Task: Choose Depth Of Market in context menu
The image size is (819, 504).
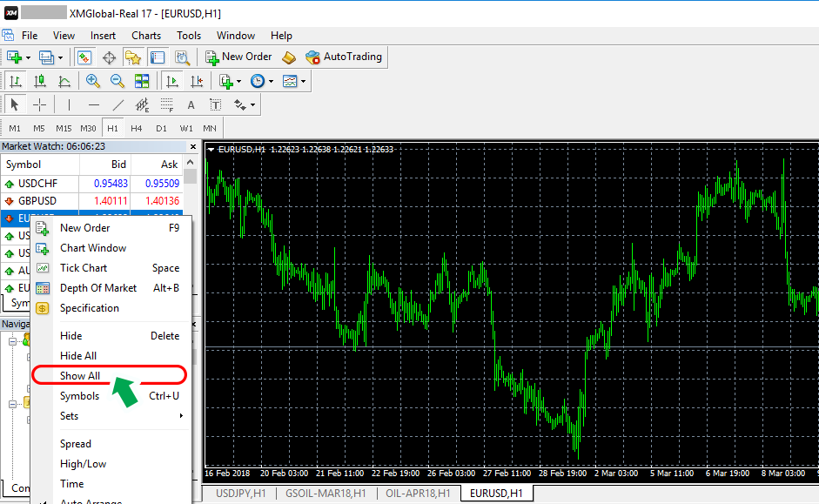Action: [x=111, y=288]
